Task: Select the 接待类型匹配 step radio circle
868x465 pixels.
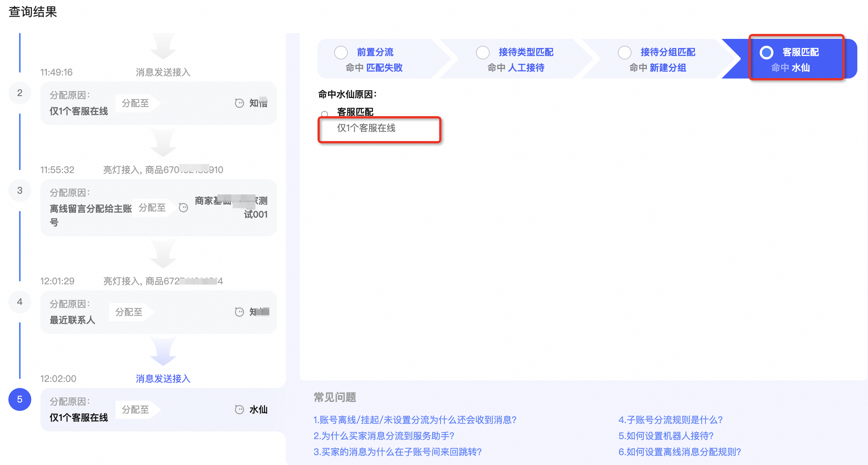Action: [x=482, y=53]
